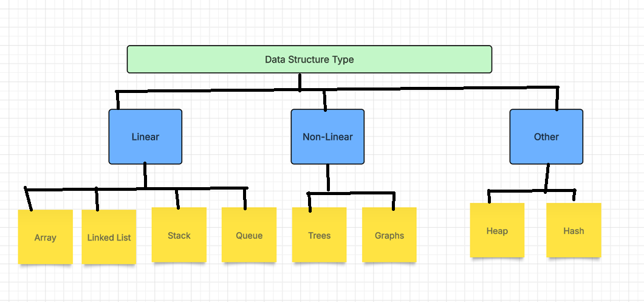This screenshot has width=644, height=302.
Task: Select the Graphs sticky note
Action: [389, 235]
